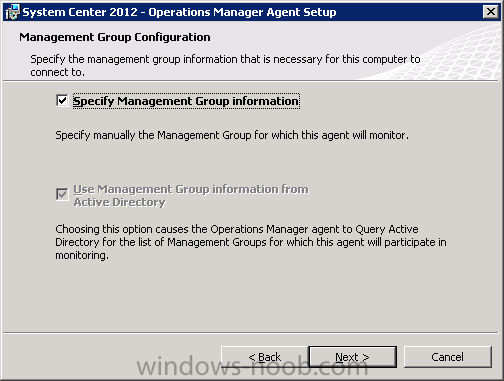Viewport: 504px width, 381px height.
Task: Click the installer icon in the title bar
Action: tap(13, 12)
